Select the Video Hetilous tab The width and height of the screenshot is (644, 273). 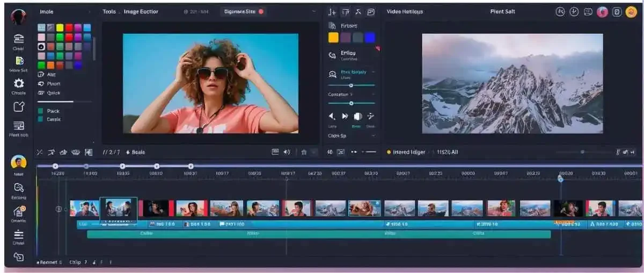tap(405, 11)
